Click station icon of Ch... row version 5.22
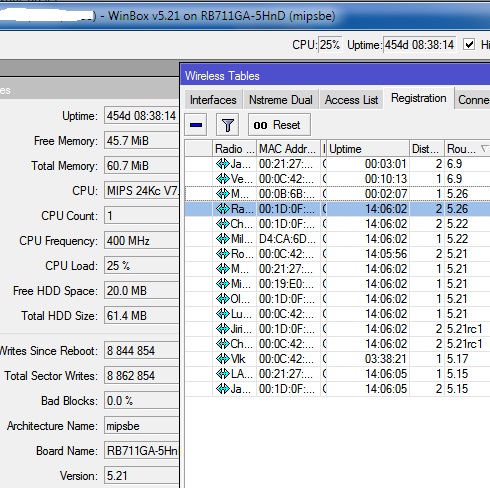 pos(222,224)
